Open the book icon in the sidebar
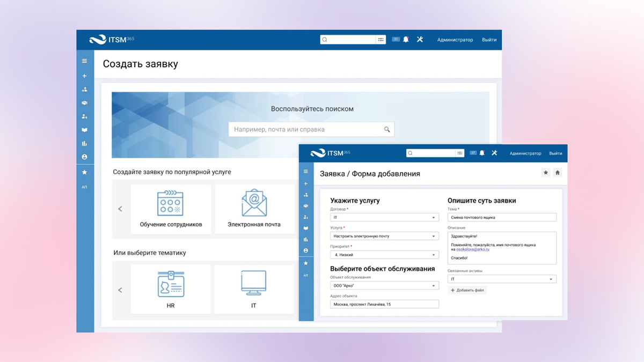This screenshot has width=644, height=362. pyautogui.click(x=84, y=130)
